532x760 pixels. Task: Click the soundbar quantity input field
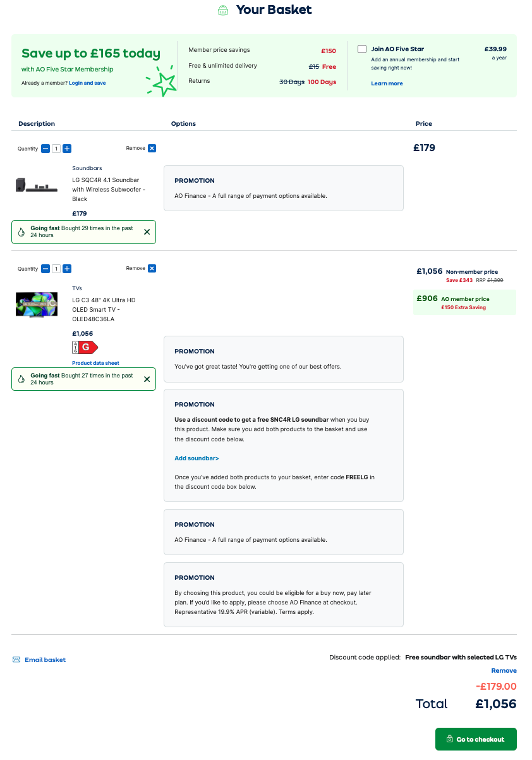pos(56,149)
